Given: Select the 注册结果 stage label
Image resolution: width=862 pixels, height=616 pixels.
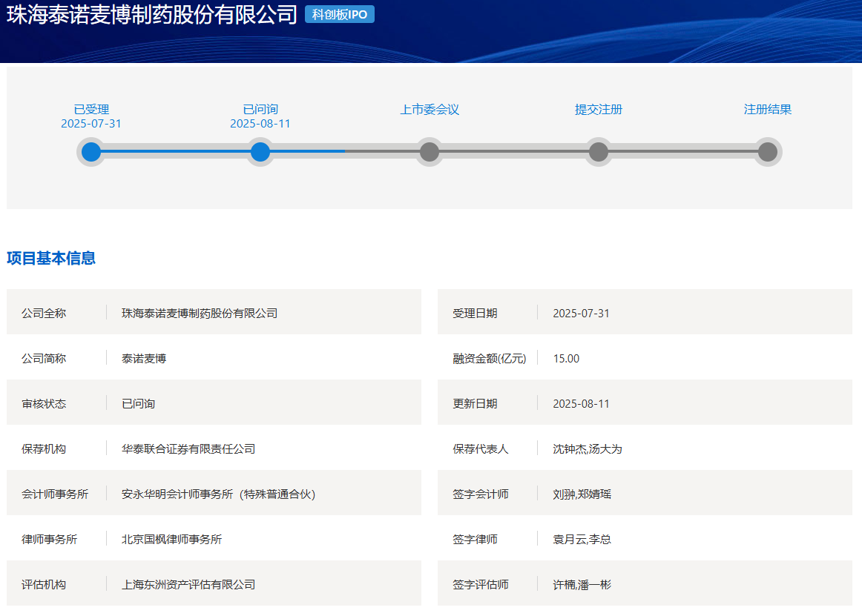Looking at the screenshot, I should coord(768,110).
